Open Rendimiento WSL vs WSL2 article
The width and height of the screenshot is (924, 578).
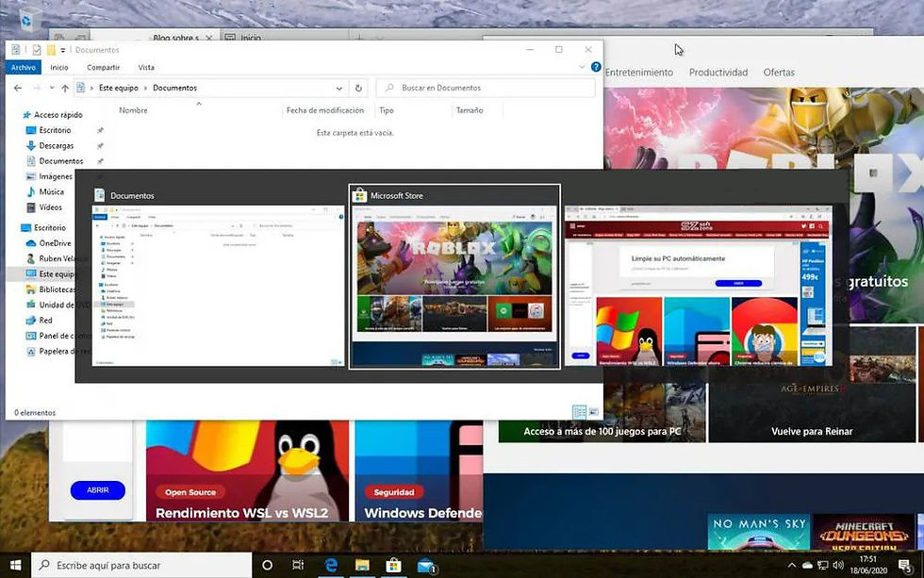[x=241, y=513]
